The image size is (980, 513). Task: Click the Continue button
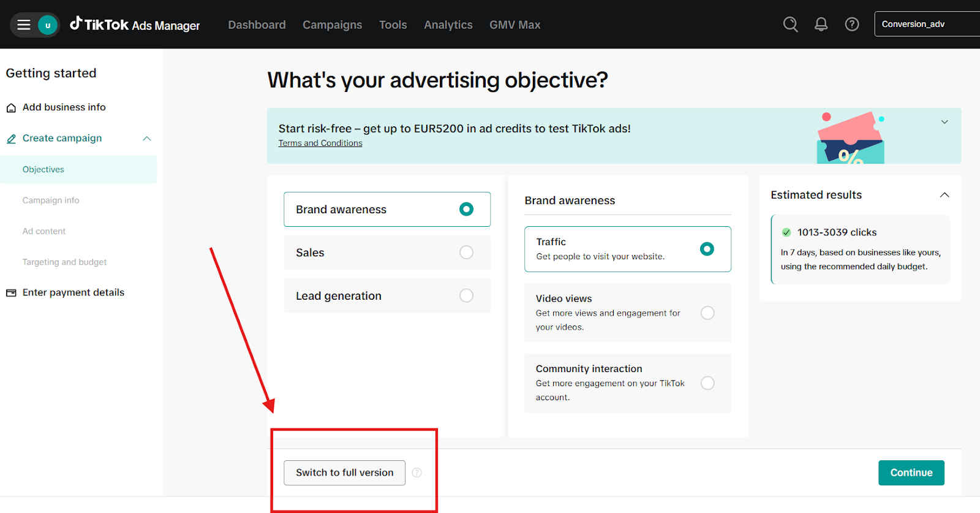click(911, 473)
